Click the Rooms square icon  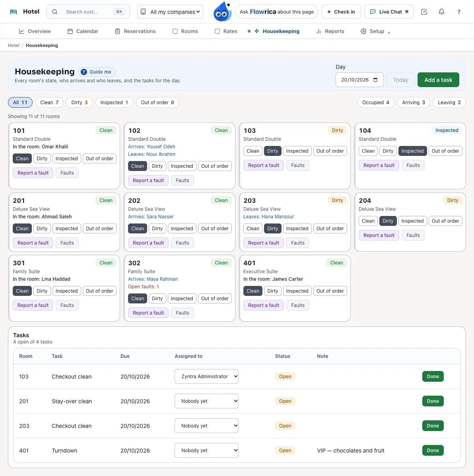click(x=175, y=31)
